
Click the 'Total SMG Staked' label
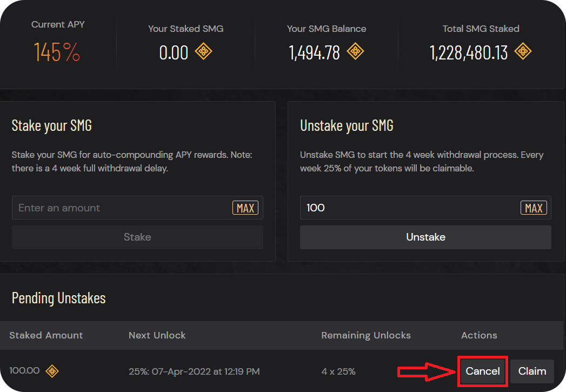pyautogui.click(x=481, y=29)
